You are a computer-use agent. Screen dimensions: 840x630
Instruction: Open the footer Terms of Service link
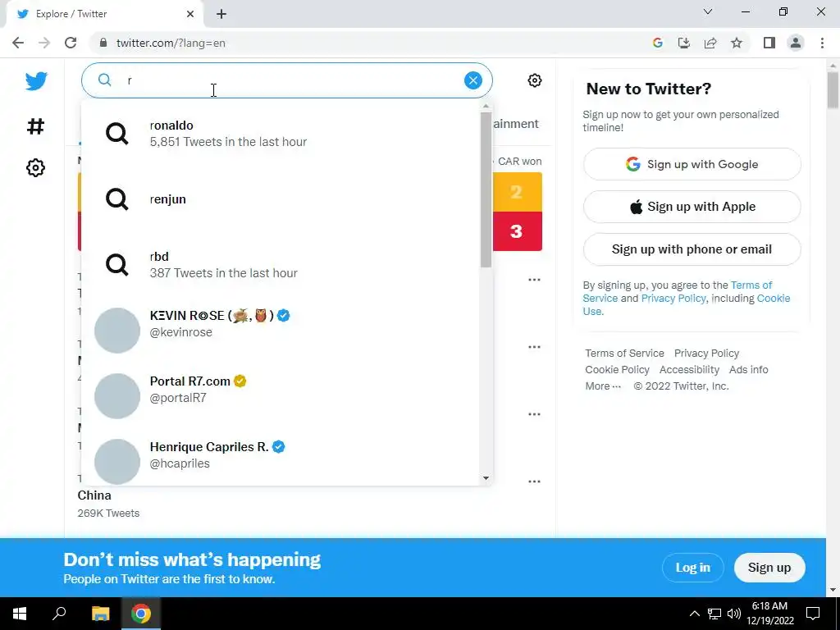624,353
